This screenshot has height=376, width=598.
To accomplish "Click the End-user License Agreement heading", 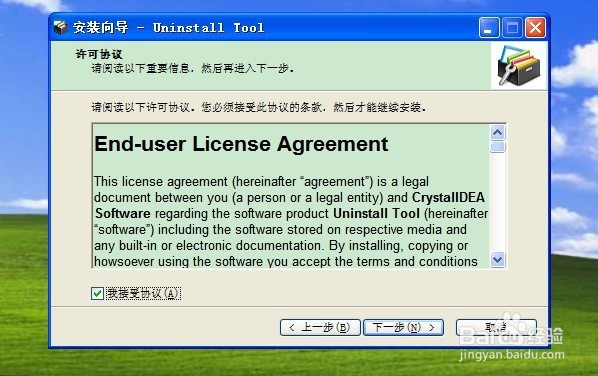I will (241, 144).
